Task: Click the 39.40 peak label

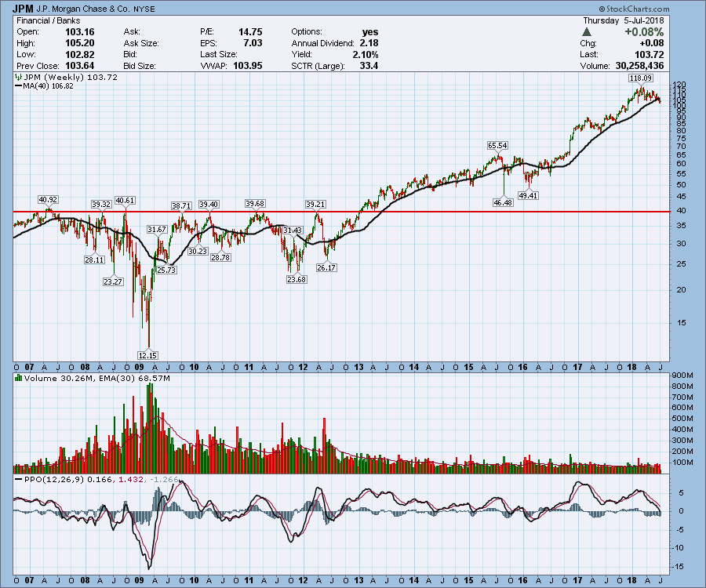Action: [209, 205]
